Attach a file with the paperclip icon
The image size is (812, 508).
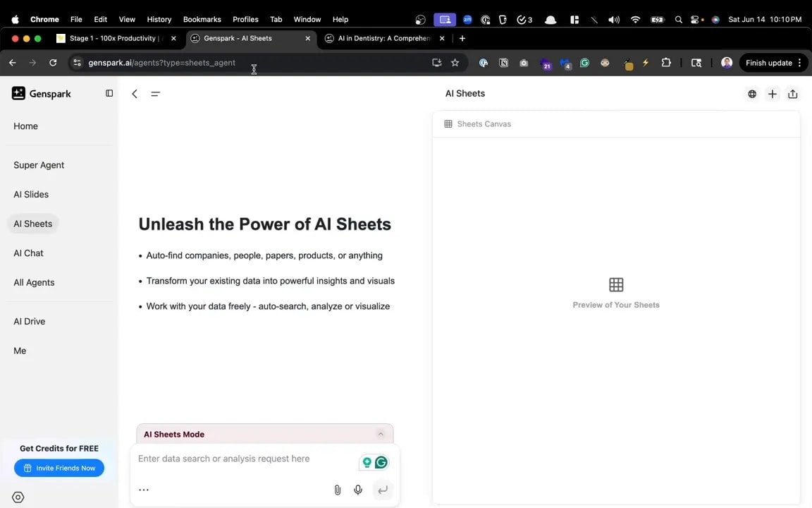point(337,490)
